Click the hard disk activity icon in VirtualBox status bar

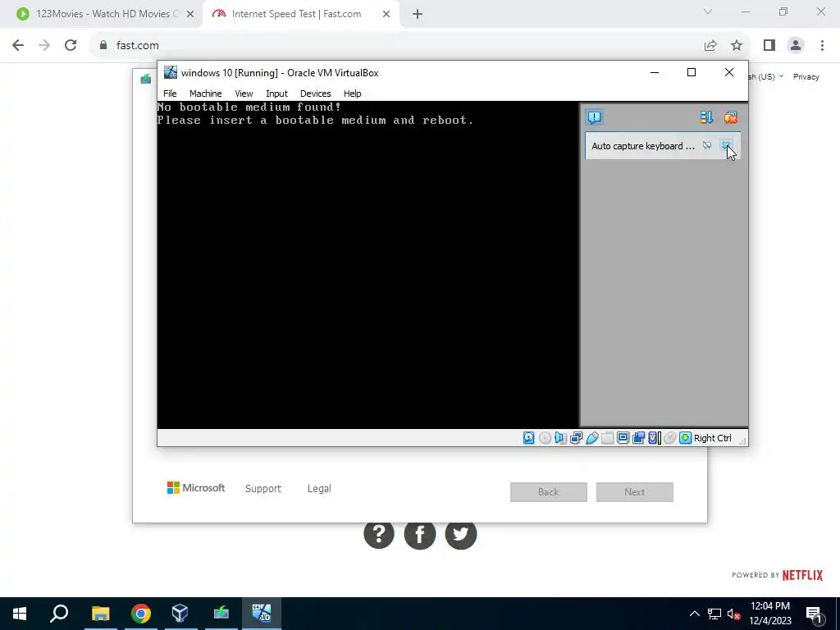(529, 438)
